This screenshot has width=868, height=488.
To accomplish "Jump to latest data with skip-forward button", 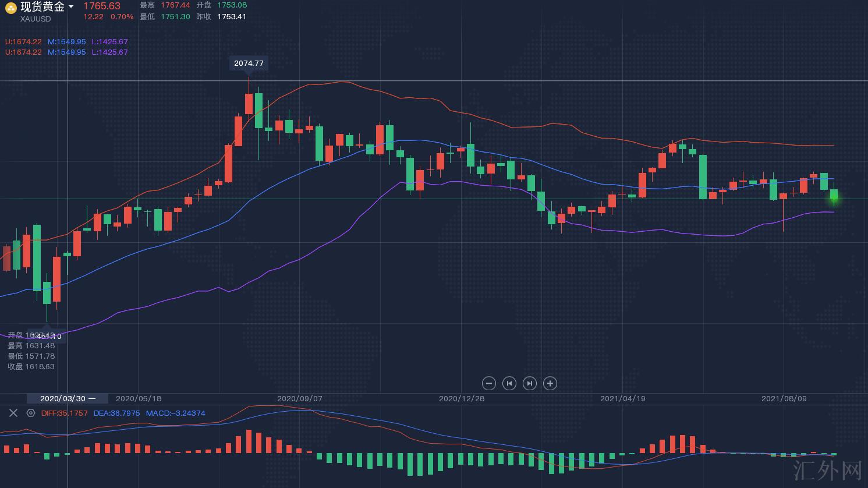I will tap(529, 383).
